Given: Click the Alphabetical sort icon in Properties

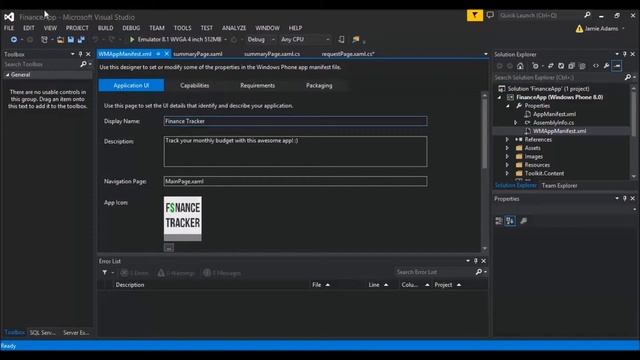Looking at the screenshot, I should (x=510, y=221).
